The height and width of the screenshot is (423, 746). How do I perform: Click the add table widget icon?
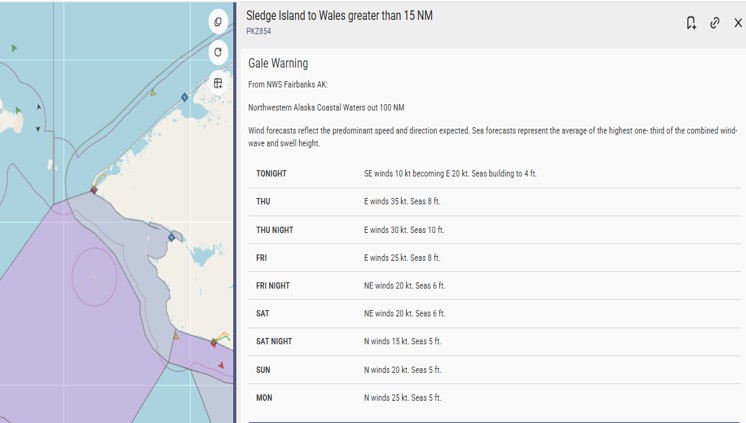pos(218,83)
